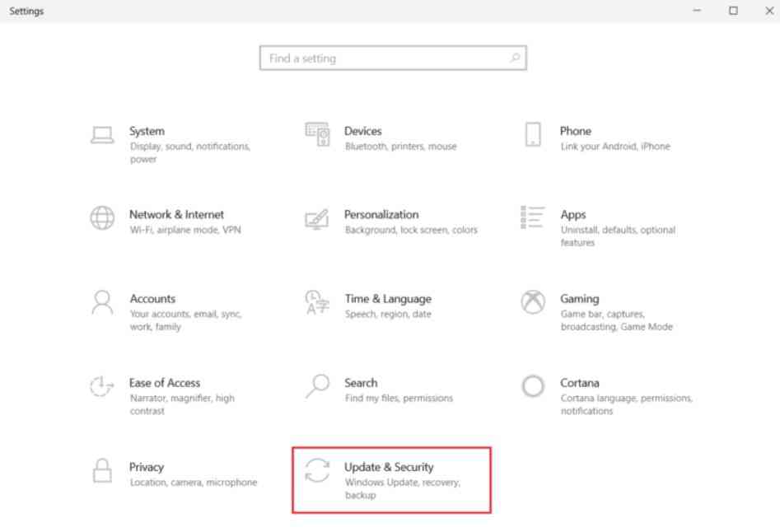
Task: Click the Privacy padlock icon
Action: 102,471
